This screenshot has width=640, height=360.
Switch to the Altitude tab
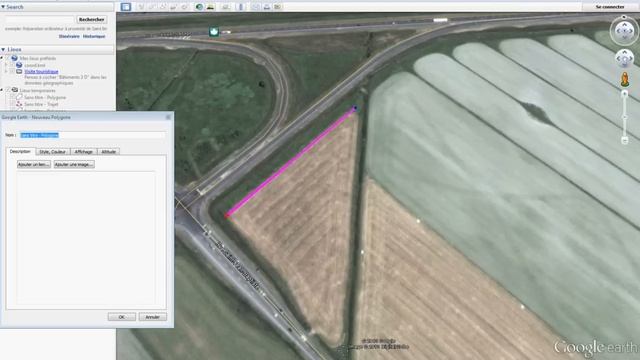(109, 151)
